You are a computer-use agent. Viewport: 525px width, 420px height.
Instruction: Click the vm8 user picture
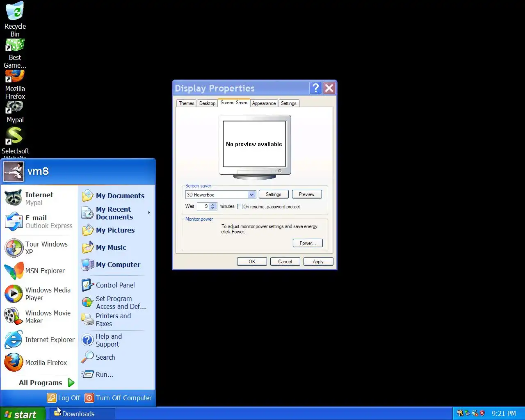pyautogui.click(x=14, y=171)
